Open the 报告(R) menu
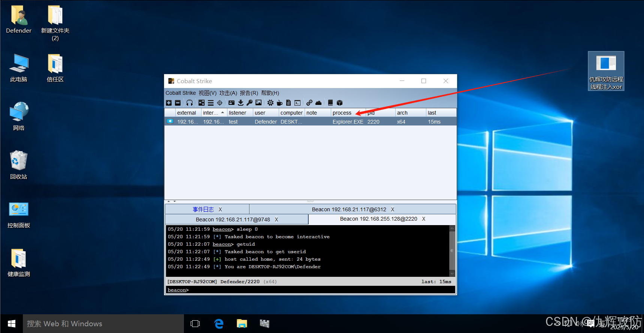 point(249,93)
